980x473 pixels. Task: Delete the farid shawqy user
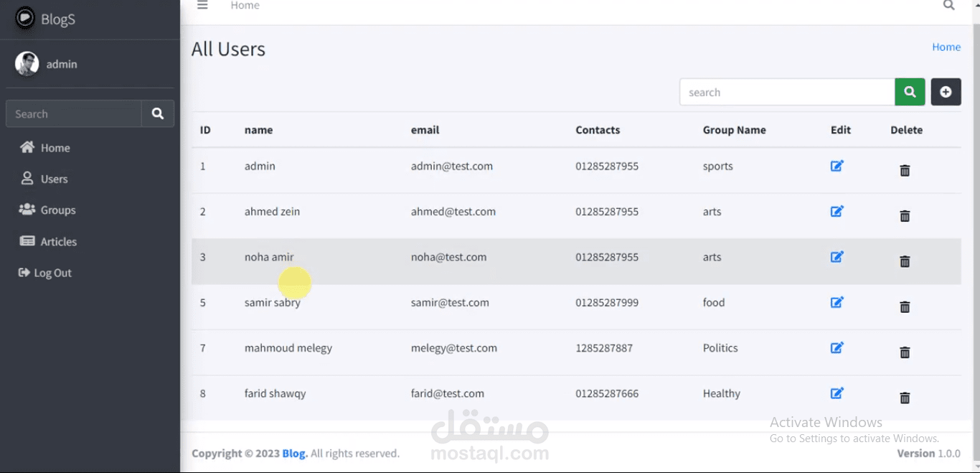(x=905, y=398)
